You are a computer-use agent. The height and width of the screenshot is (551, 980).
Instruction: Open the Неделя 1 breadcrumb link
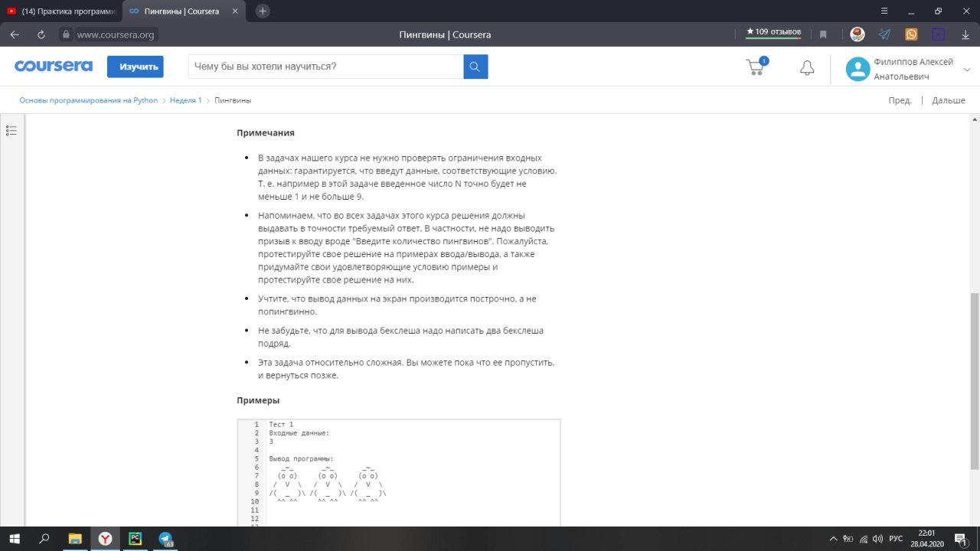pyautogui.click(x=186, y=100)
